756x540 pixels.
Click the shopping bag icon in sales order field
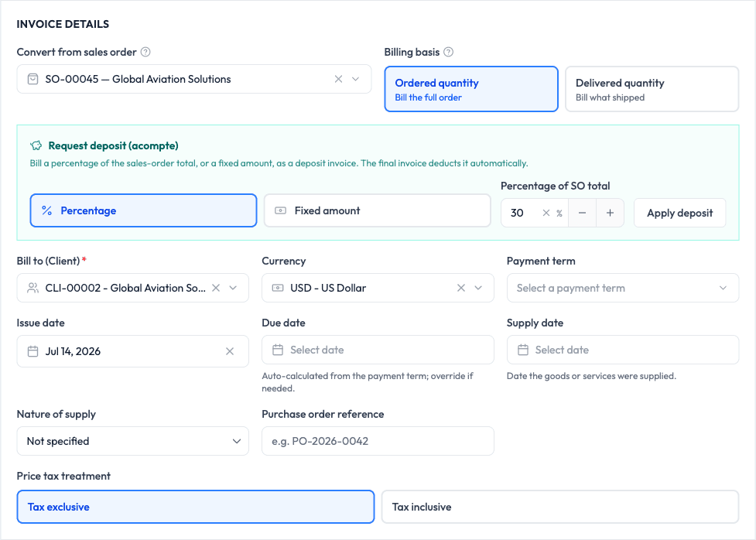click(32, 79)
